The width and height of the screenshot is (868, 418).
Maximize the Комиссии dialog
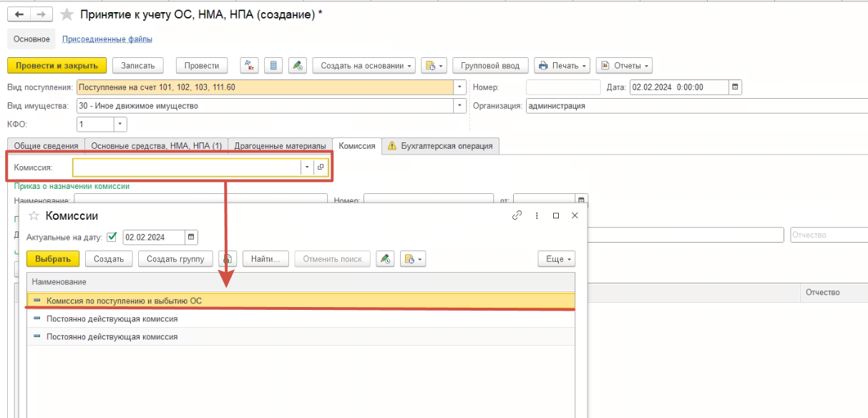tap(556, 215)
